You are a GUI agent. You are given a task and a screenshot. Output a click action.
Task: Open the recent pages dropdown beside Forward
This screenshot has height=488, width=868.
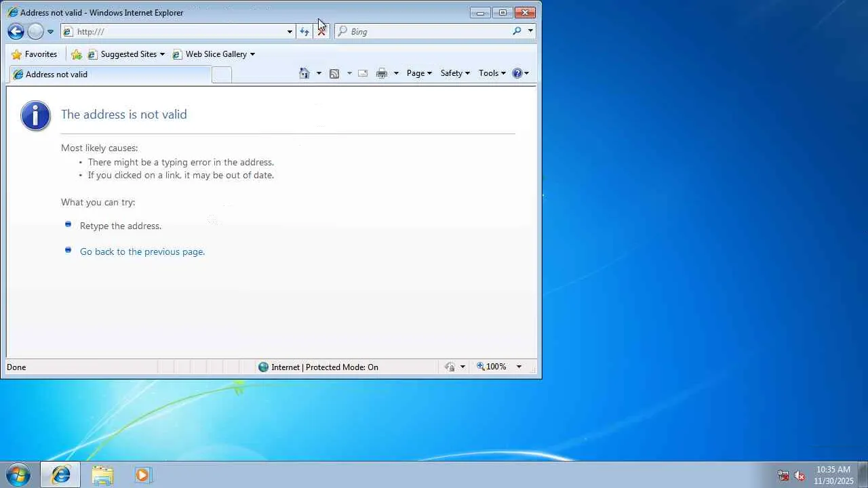coord(50,32)
